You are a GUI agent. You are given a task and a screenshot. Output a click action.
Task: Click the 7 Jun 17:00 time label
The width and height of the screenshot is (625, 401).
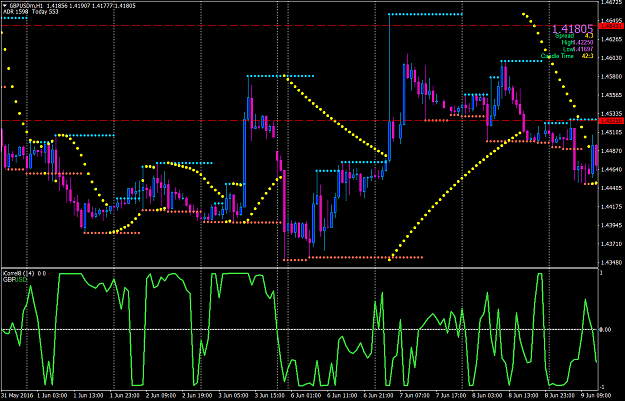pyautogui.click(x=451, y=395)
